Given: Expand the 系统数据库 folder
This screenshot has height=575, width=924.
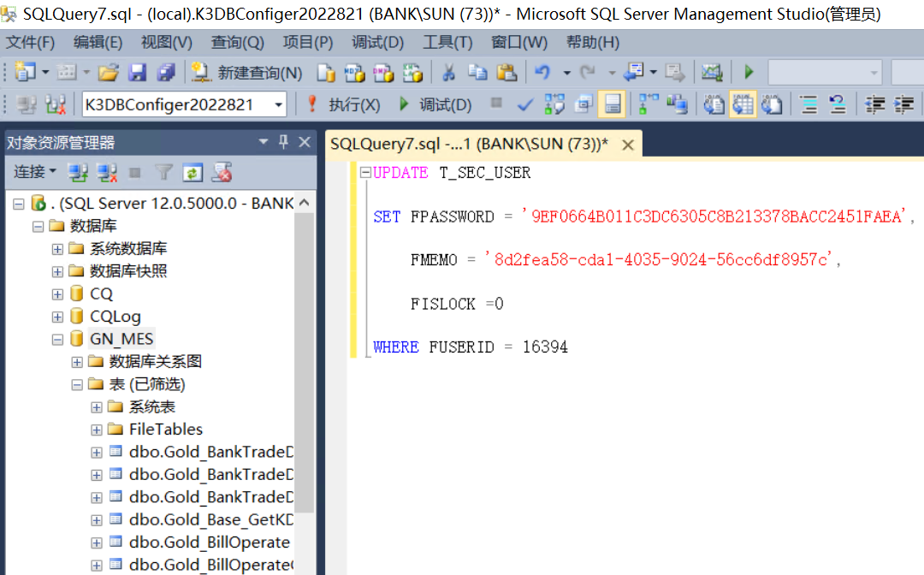Looking at the screenshot, I should click(57, 249).
